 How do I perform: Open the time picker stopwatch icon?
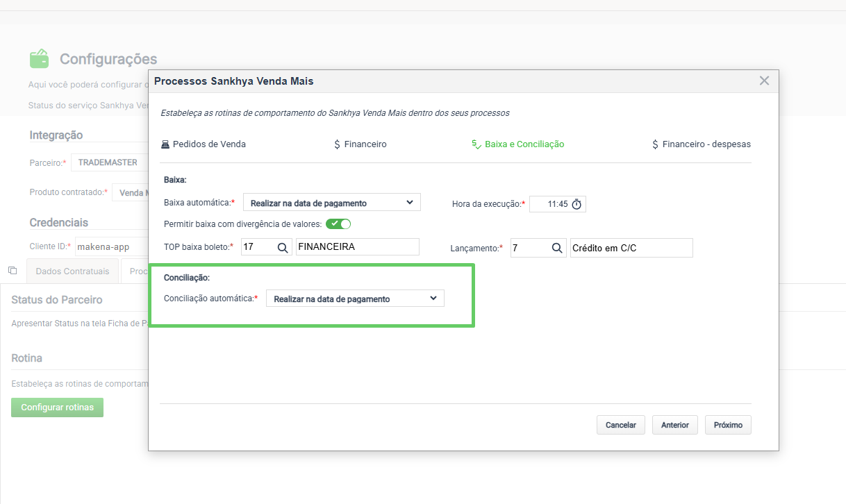pos(577,204)
